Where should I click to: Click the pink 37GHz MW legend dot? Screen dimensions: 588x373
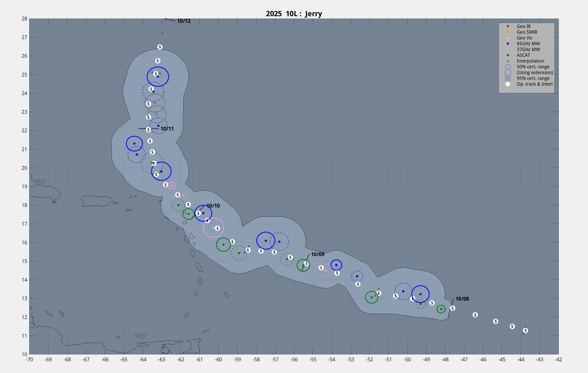tap(508, 49)
